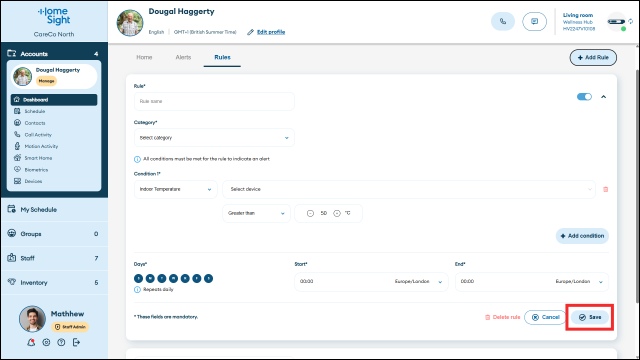
Task: Select the Rules tab
Action: [222, 58]
